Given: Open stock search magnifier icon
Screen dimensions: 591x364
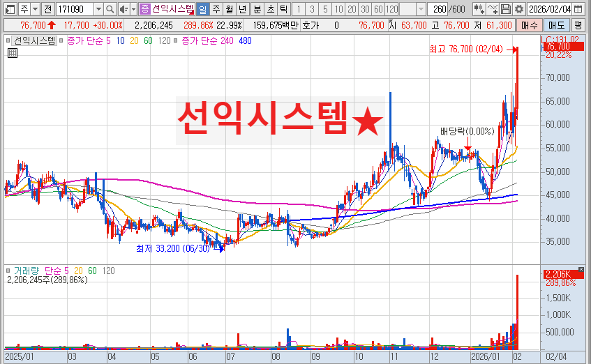Looking at the screenshot, I should 110,9.
